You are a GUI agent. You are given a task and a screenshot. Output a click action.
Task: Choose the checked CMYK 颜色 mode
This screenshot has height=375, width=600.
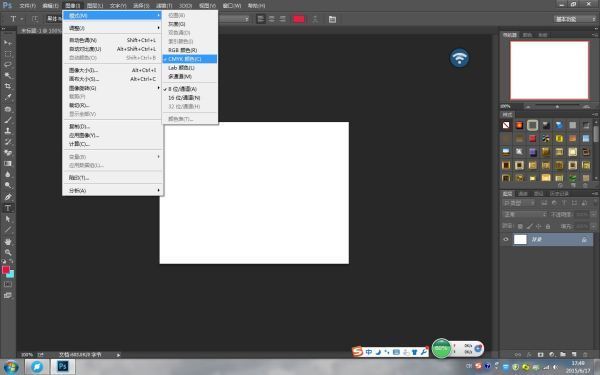190,59
